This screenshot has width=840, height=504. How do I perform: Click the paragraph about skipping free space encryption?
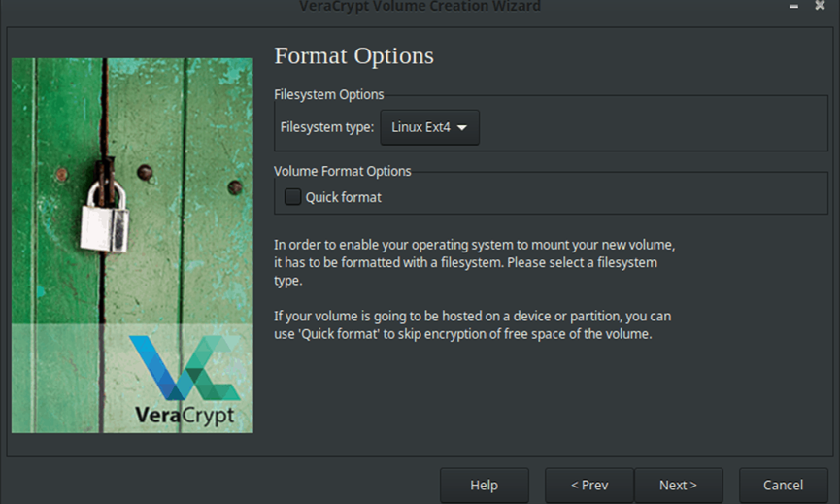pyautogui.click(x=473, y=325)
